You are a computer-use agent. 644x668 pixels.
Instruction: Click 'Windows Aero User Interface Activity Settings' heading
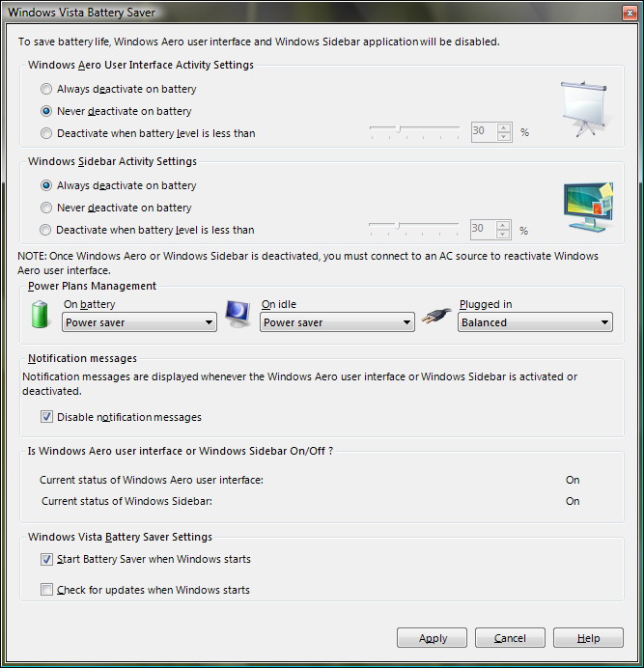(x=141, y=65)
